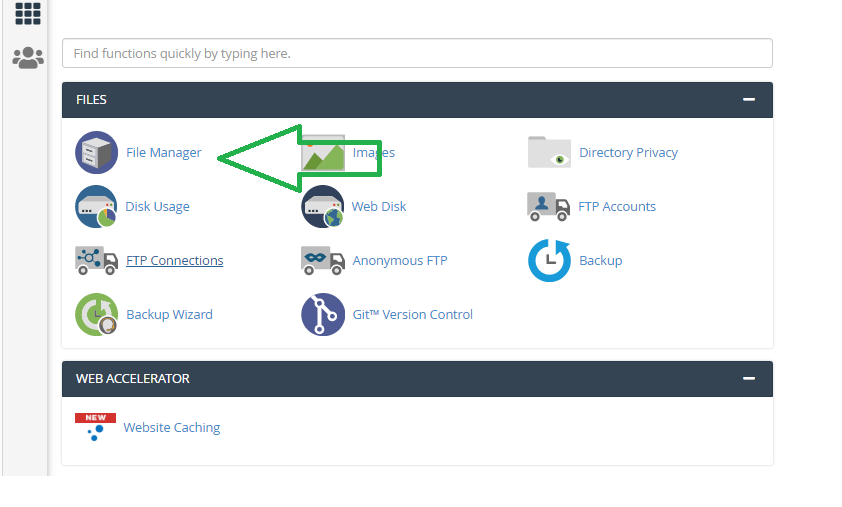Open Git Version Control link

[412, 314]
